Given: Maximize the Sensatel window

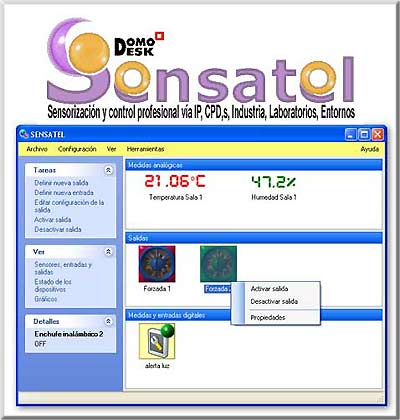Looking at the screenshot, I should tap(364, 135).
